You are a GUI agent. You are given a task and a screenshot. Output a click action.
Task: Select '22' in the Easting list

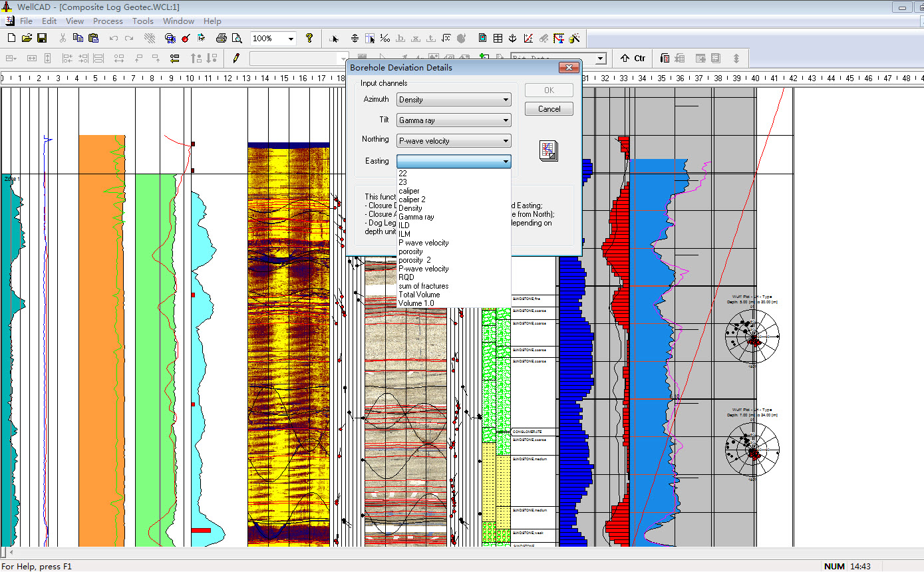[454, 174]
